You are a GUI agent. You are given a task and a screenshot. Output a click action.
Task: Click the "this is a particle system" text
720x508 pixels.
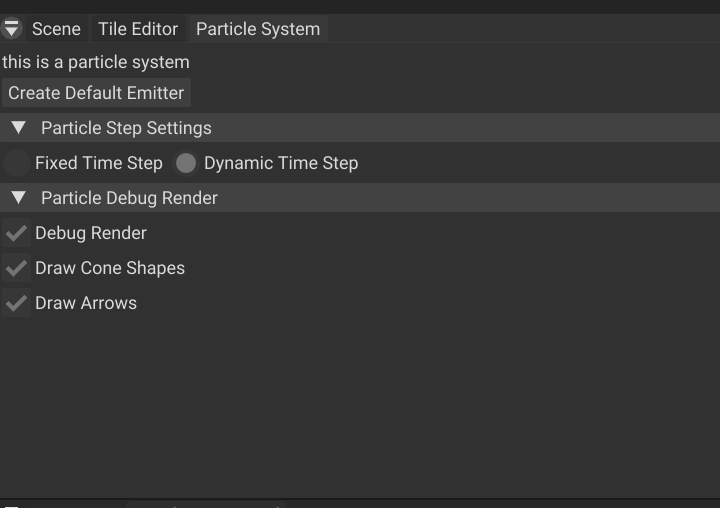(96, 62)
